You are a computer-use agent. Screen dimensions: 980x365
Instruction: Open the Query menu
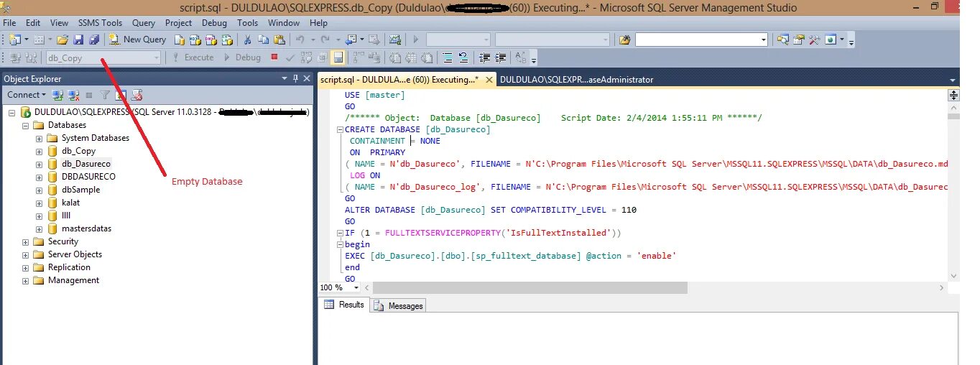click(144, 23)
